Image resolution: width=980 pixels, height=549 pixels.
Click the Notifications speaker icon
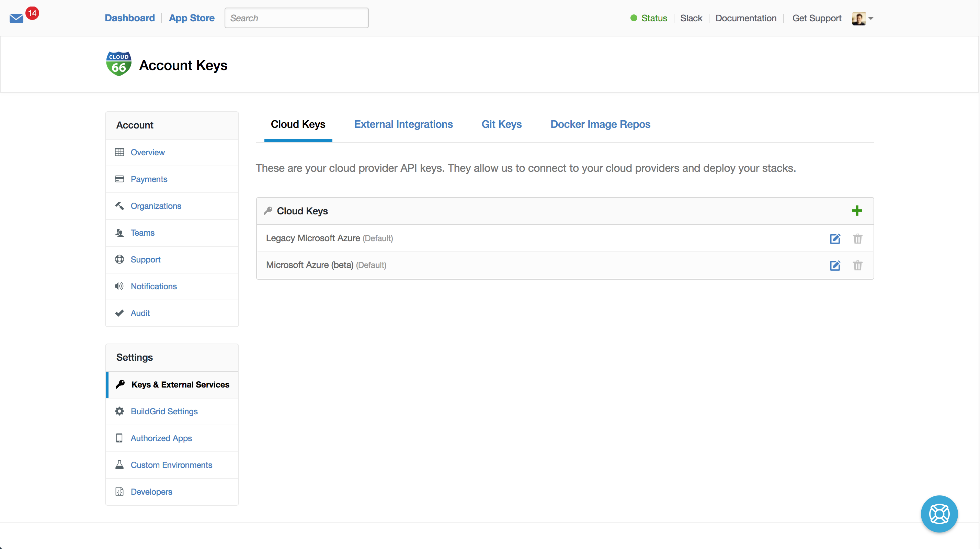point(119,286)
